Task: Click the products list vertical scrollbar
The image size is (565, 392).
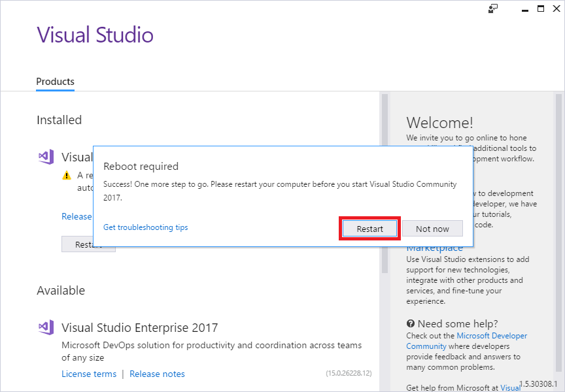Action: click(385, 183)
